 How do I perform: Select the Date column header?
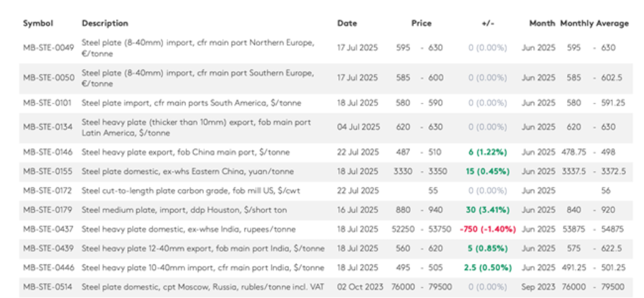point(347,24)
